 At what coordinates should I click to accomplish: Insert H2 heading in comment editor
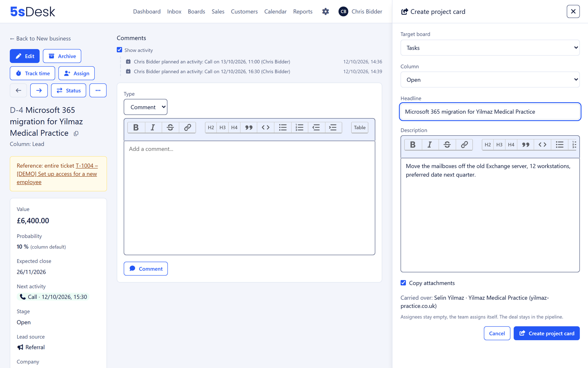[211, 128]
